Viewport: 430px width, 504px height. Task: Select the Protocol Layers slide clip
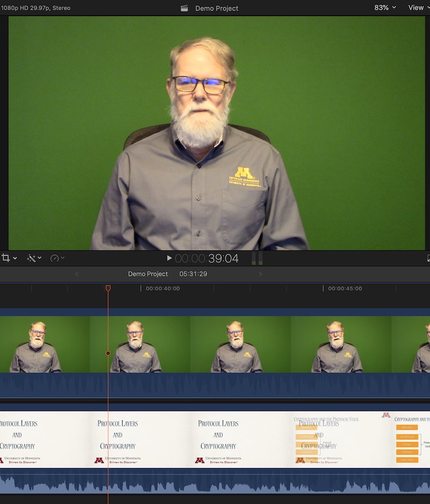coord(215,438)
